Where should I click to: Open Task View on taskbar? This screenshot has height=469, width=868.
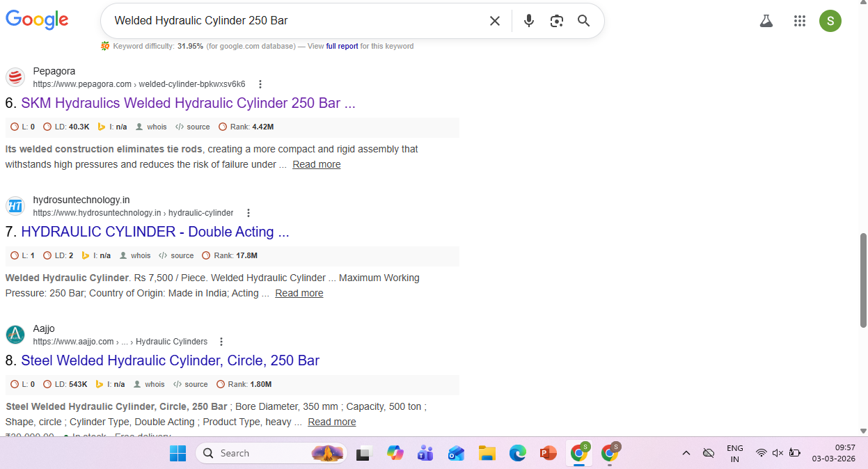[x=363, y=454]
